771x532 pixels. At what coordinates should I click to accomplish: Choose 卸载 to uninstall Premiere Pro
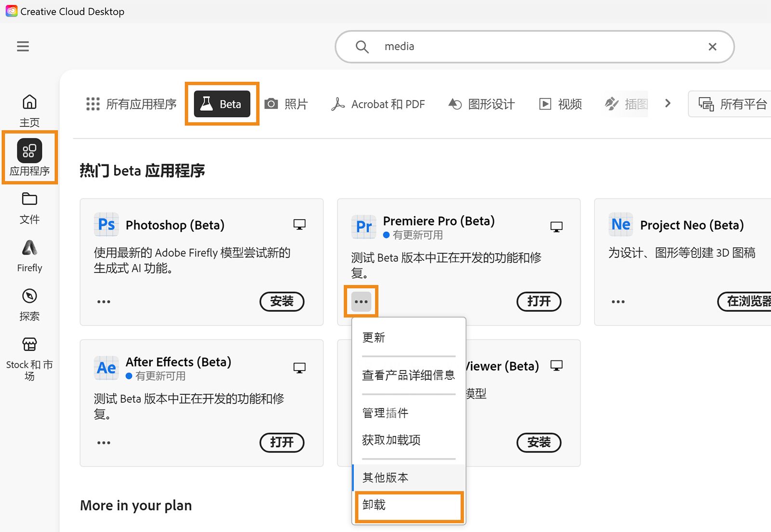409,505
